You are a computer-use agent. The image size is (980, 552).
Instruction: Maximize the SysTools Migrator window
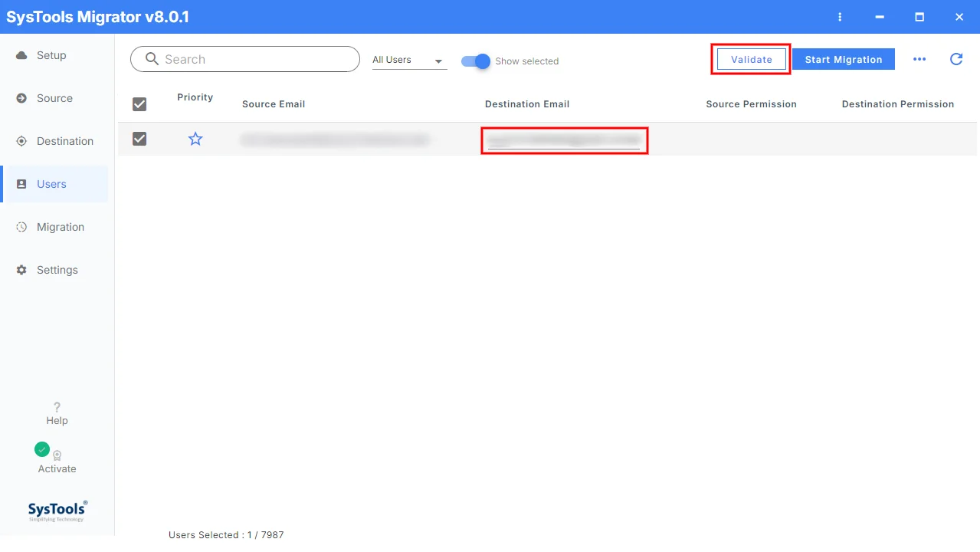point(919,17)
